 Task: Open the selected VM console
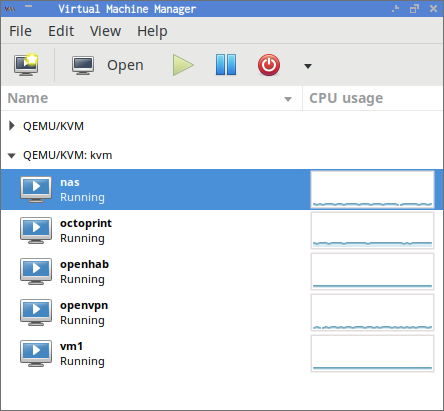108,65
